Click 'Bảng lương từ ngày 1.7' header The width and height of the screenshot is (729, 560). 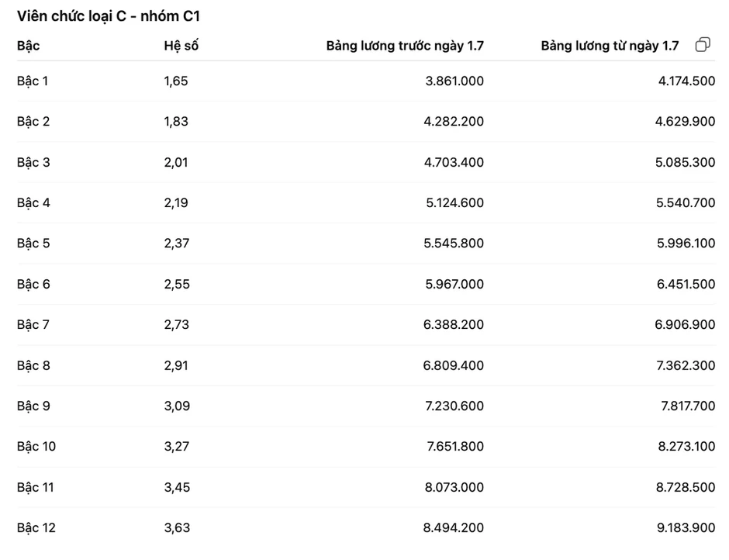coord(610,46)
